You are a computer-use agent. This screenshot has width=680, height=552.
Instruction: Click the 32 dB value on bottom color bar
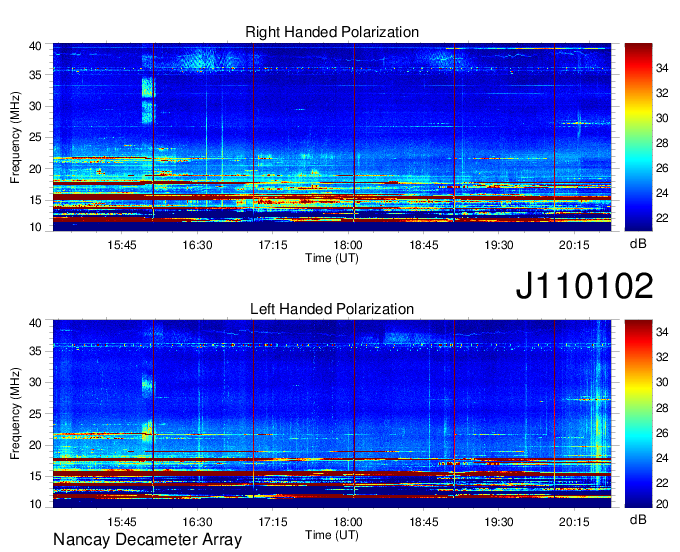point(662,357)
